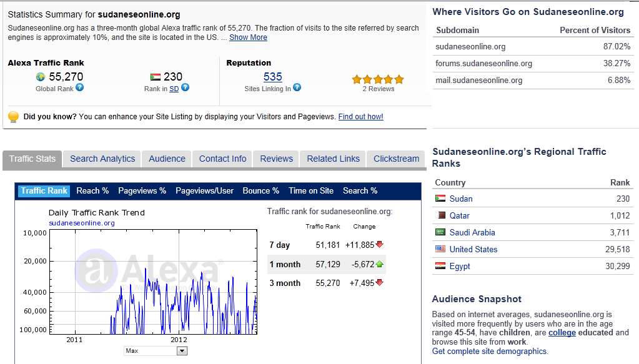Click the Saudi Arabia flag icon

440,232
